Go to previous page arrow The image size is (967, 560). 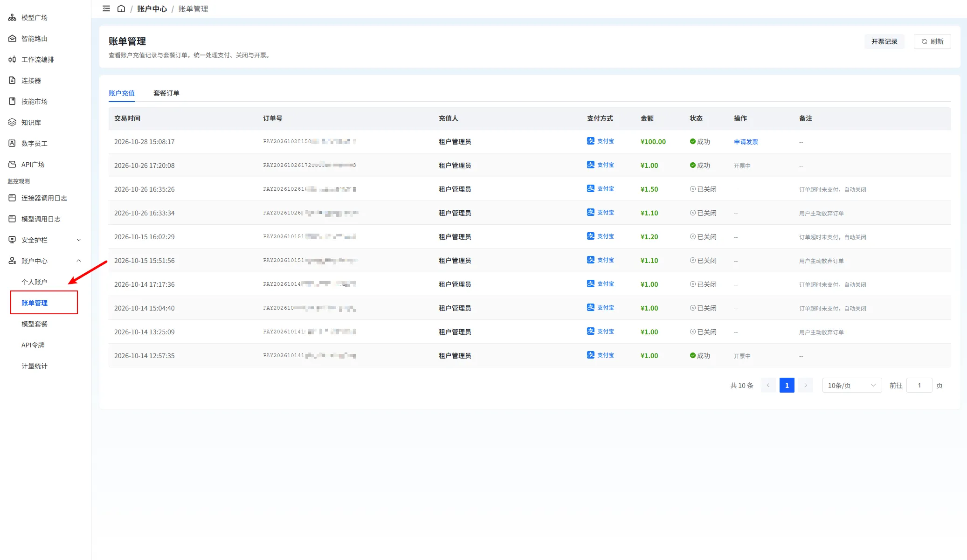coord(768,385)
